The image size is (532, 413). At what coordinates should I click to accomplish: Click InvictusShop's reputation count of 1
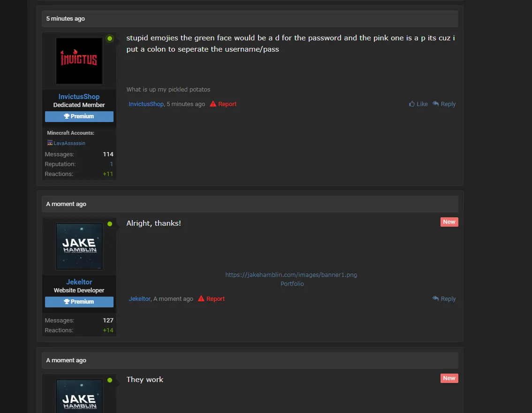pos(112,164)
